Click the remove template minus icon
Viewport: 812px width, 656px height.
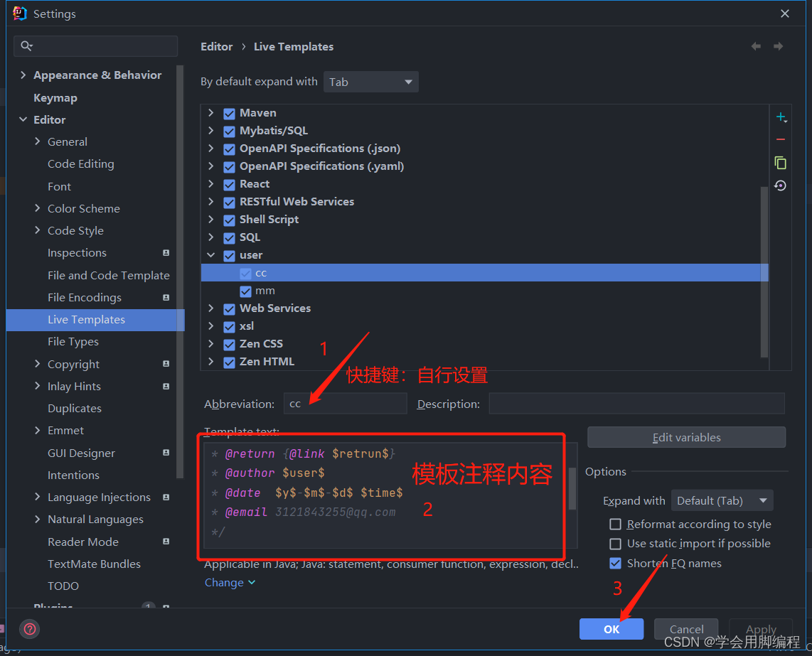click(x=781, y=140)
